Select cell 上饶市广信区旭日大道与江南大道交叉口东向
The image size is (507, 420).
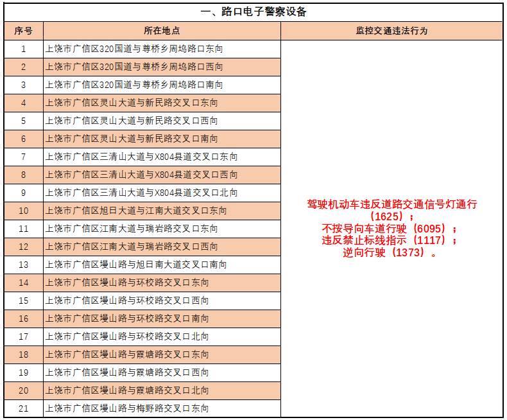pos(162,211)
